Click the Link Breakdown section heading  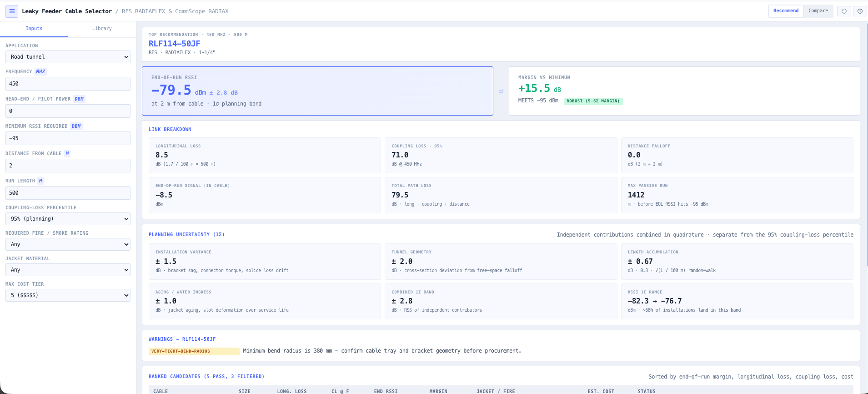pos(170,130)
